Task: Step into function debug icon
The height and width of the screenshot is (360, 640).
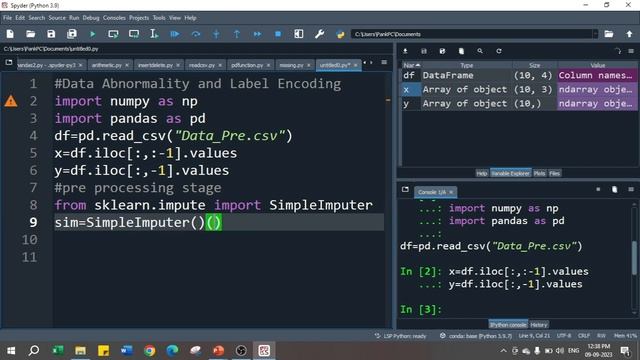Action: [216, 34]
